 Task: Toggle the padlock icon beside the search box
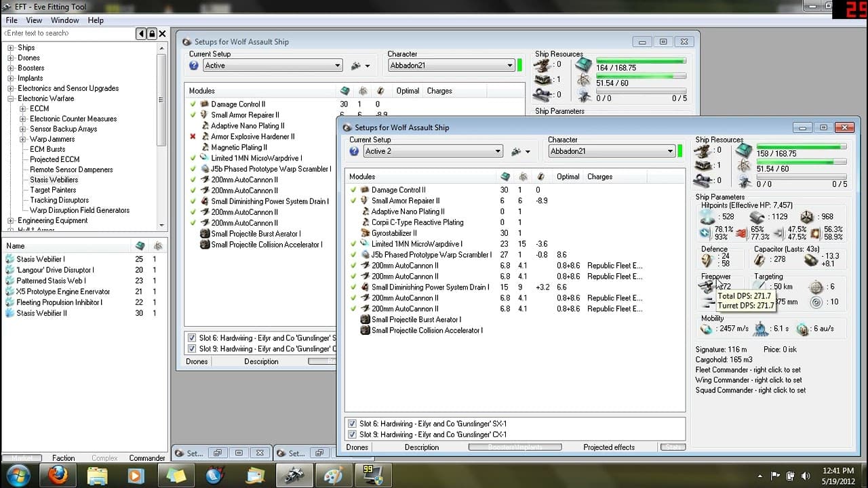point(151,34)
